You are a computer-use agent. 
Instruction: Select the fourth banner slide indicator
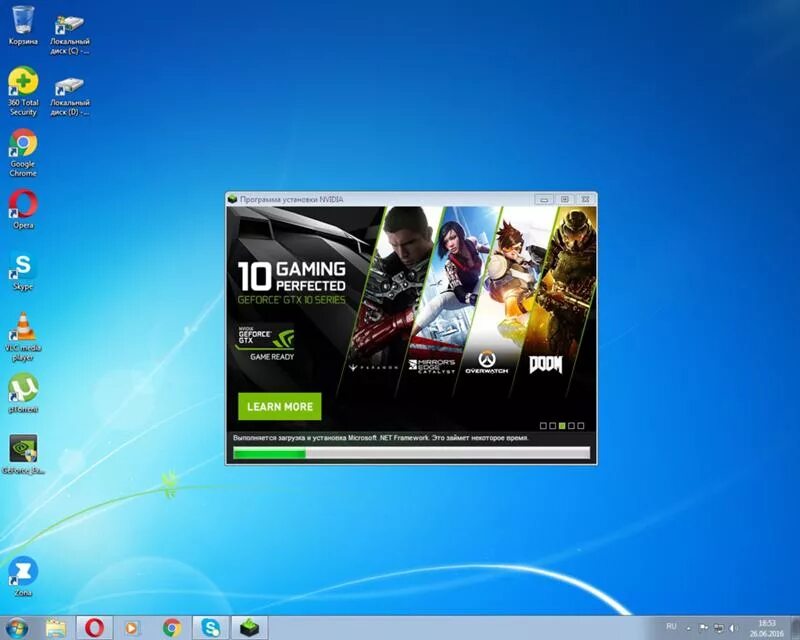click(x=571, y=426)
